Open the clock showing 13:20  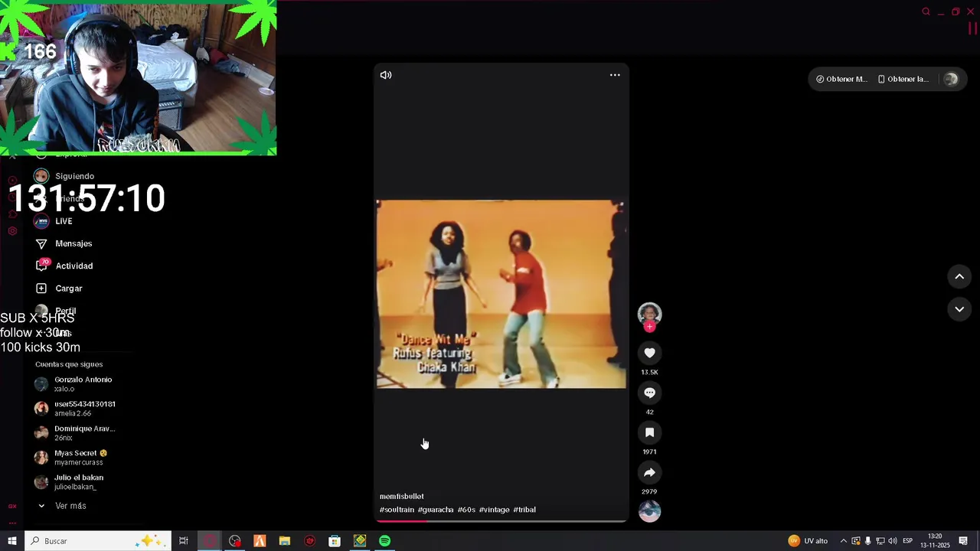point(935,541)
